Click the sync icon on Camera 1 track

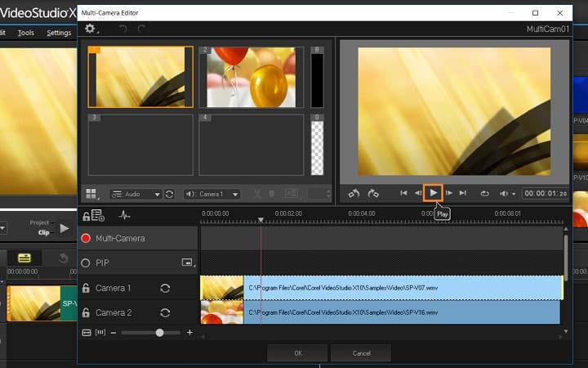(x=165, y=288)
